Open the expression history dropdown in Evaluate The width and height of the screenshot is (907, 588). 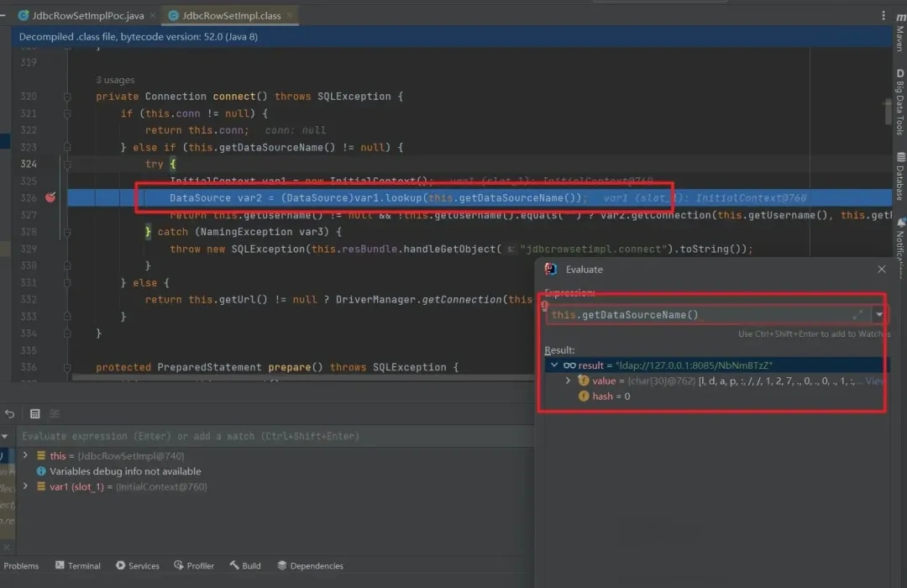click(x=878, y=314)
